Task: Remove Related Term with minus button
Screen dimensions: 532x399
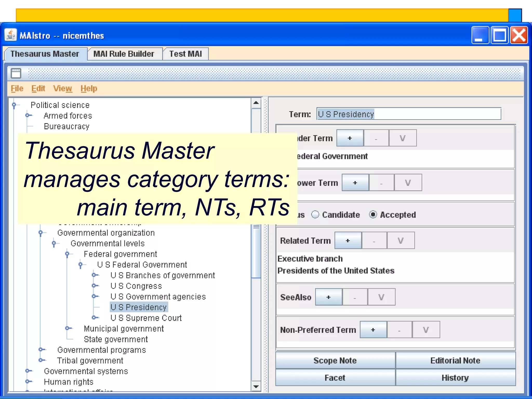Action: (x=374, y=241)
